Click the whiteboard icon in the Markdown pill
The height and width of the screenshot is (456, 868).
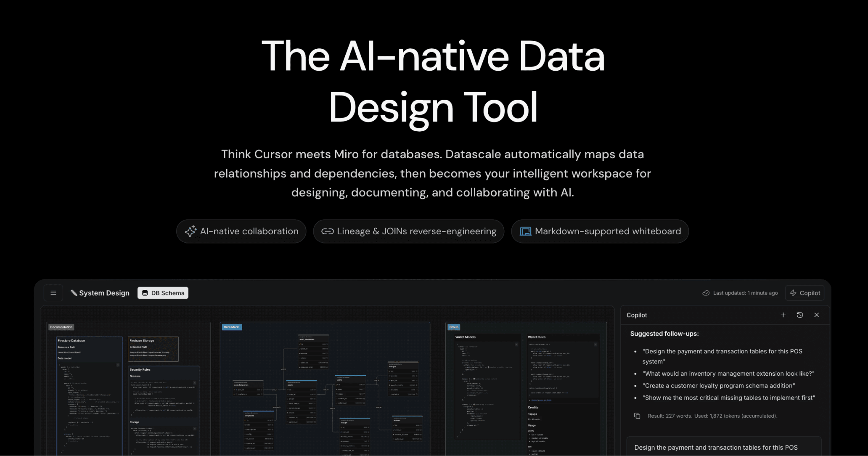tap(525, 231)
